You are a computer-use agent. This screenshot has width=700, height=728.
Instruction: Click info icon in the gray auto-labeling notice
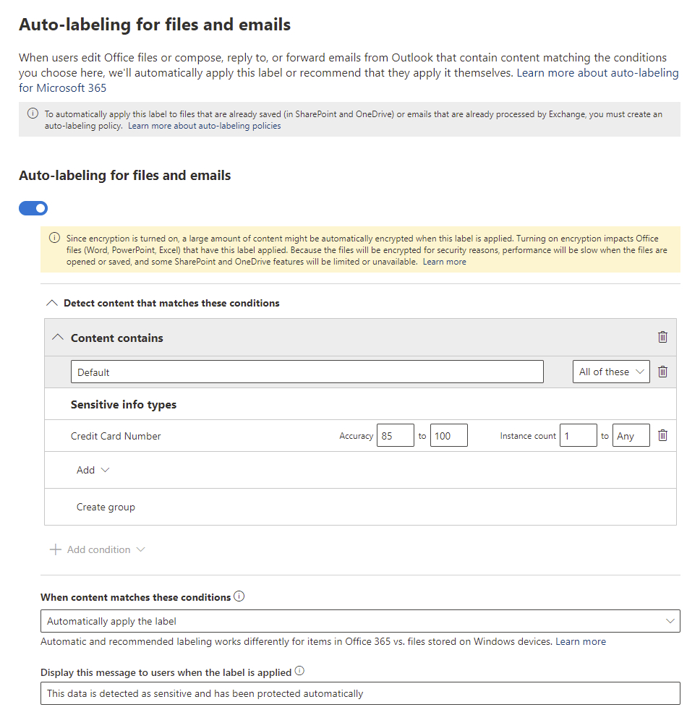(33, 114)
